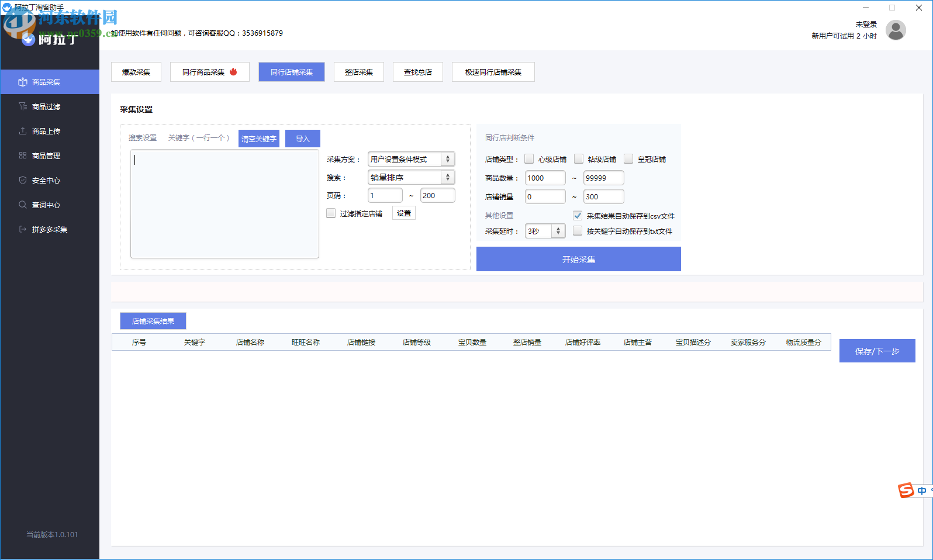Click the 店铺主营 column header
933x560 pixels.
[638, 342]
